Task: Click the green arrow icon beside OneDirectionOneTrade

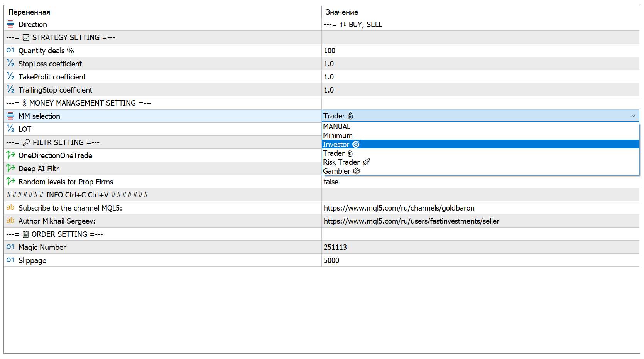Action: [x=10, y=155]
